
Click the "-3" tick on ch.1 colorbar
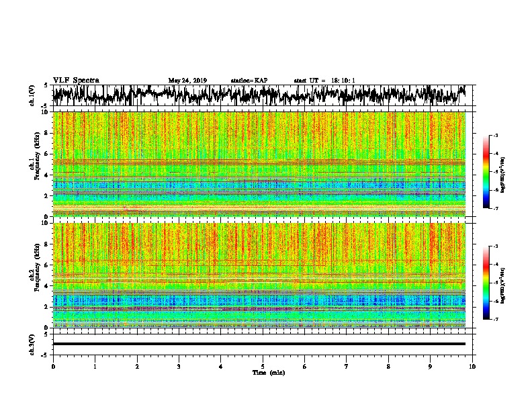(x=496, y=136)
